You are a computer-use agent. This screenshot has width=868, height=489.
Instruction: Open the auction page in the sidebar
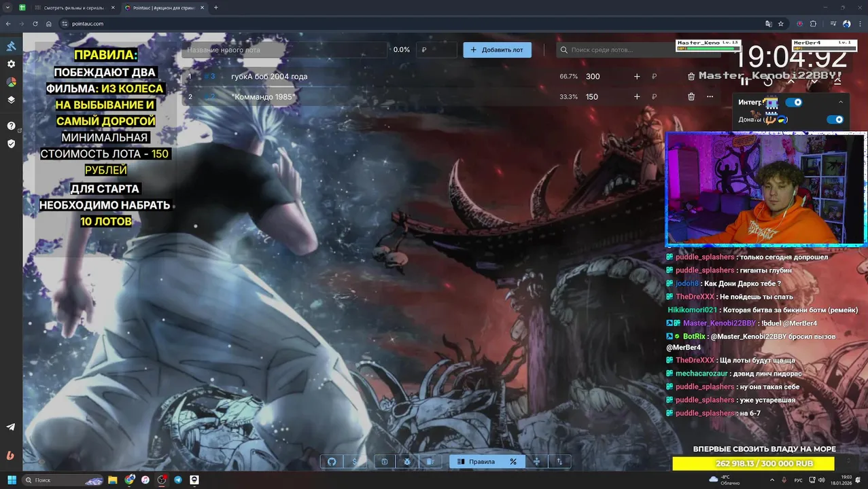point(11,46)
